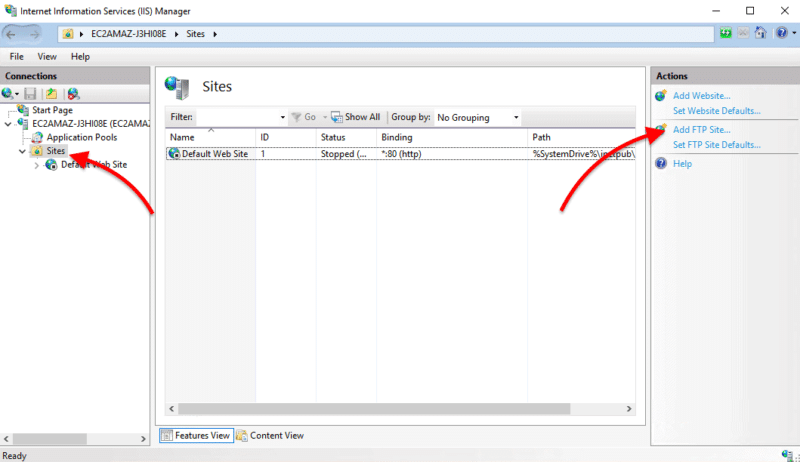
Task: Select the EC2AMAZ-J3HI08E server node
Action: [x=91, y=124]
